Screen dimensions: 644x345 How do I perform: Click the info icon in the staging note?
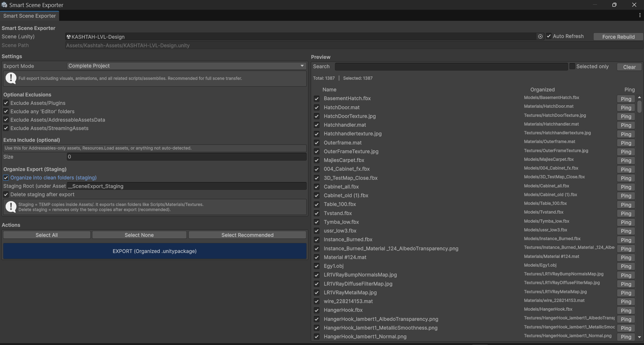[x=10, y=207]
